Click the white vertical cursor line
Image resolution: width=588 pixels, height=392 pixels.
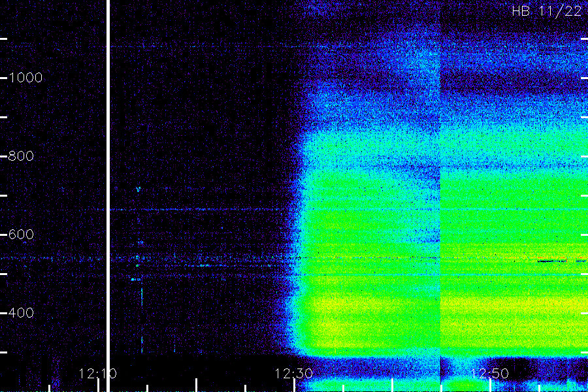tap(108, 196)
